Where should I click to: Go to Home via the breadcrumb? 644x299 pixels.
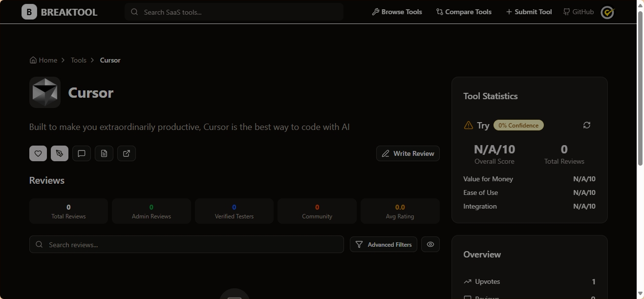43,60
